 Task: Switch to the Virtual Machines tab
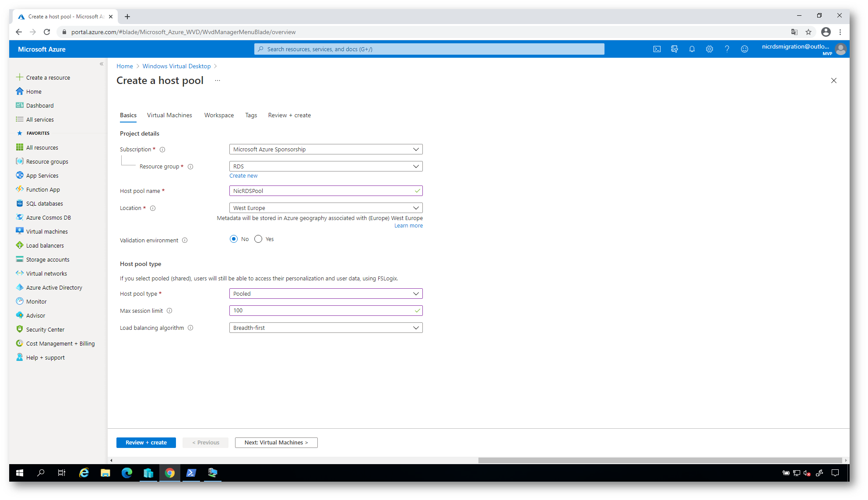[169, 115]
